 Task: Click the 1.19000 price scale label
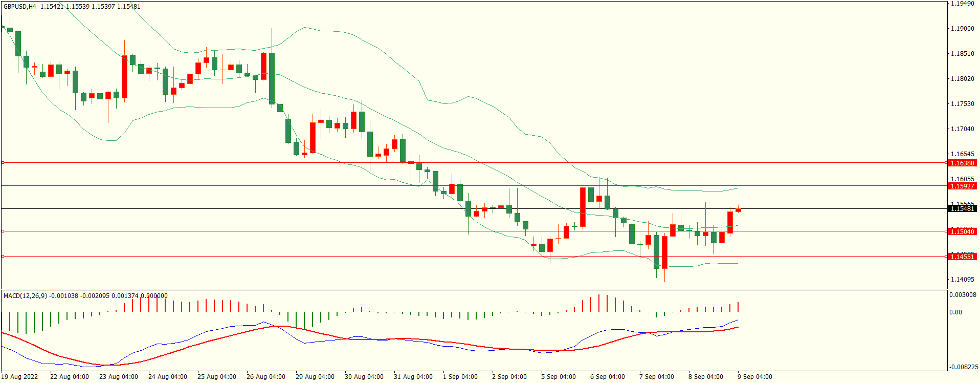point(963,29)
